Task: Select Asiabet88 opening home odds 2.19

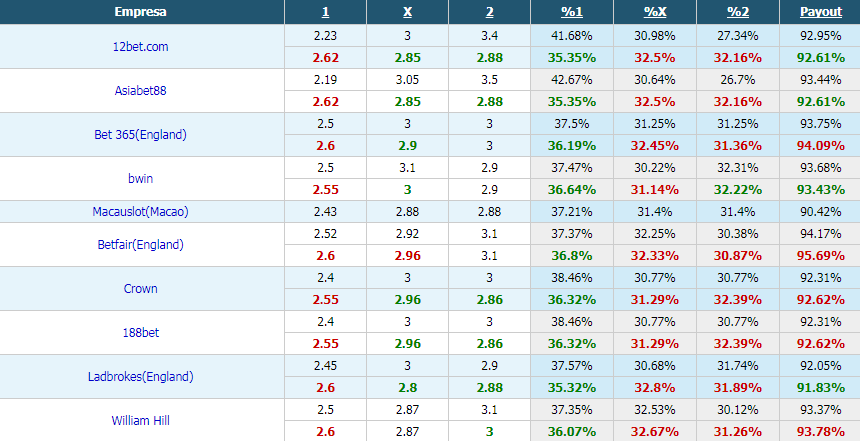Action: pyautogui.click(x=325, y=80)
